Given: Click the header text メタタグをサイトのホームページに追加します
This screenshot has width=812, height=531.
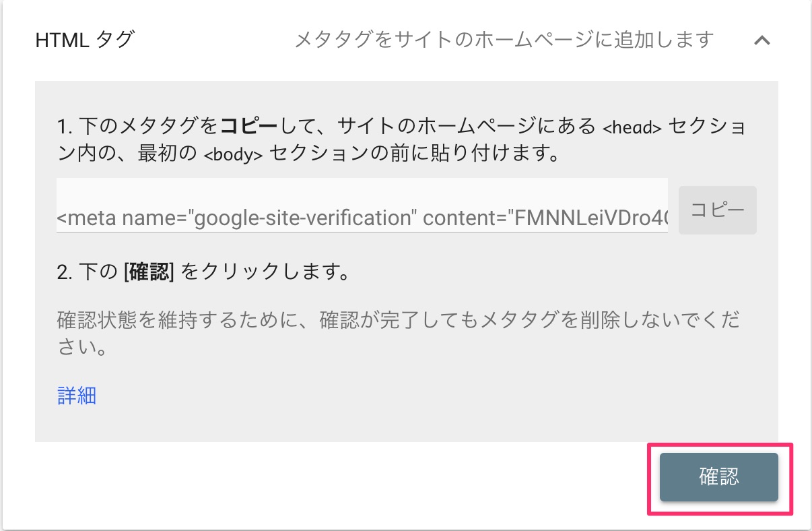Looking at the screenshot, I should click(x=504, y=40).
